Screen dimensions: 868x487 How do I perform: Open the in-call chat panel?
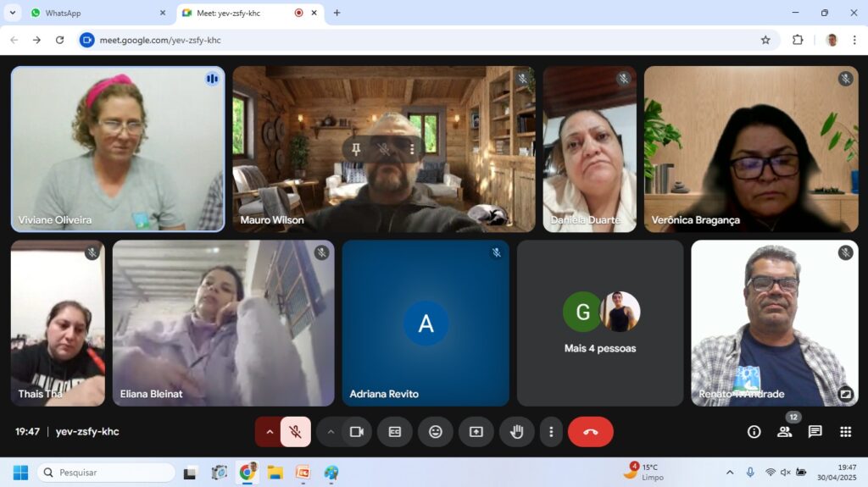(815, 432)
